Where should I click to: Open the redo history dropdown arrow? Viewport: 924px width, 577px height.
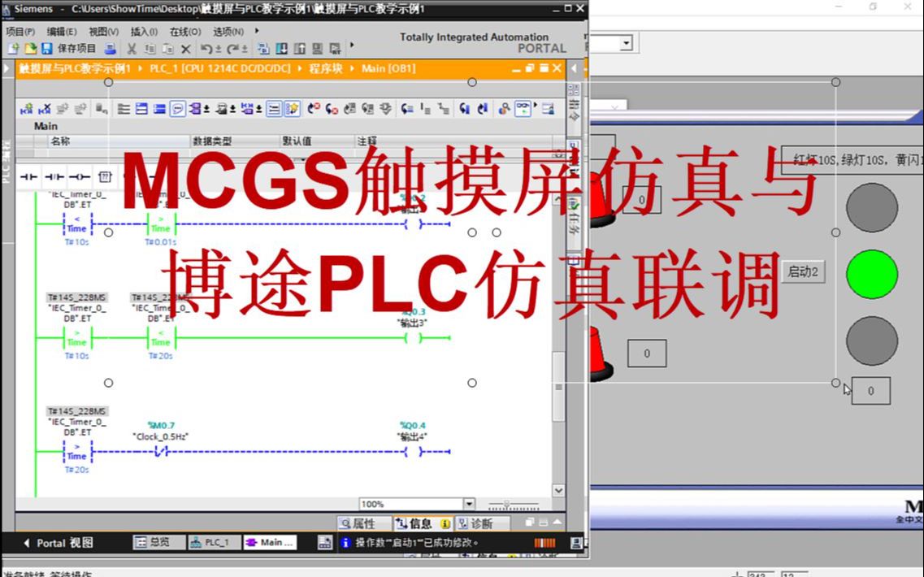244,48
